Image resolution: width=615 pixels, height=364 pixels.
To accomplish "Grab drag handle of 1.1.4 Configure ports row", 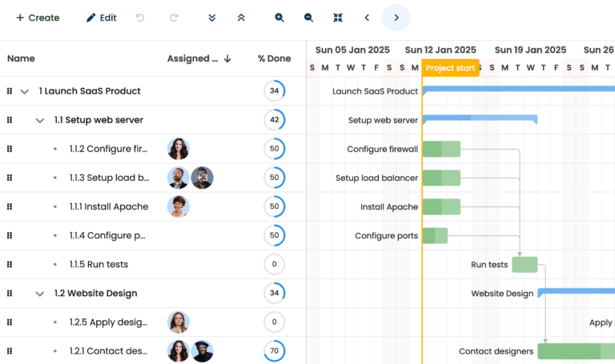I will (10, 235).
